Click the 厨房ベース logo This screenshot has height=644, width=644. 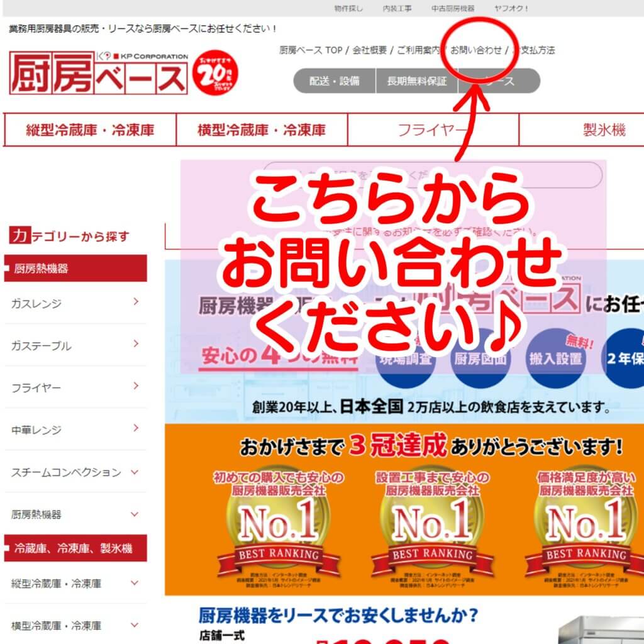(x=98, y=73)
